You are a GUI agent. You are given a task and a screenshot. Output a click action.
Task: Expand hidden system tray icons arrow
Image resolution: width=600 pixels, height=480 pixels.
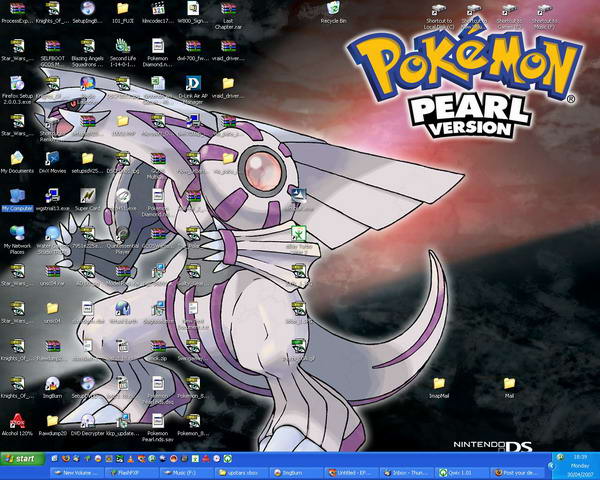[x=552, y=466]
